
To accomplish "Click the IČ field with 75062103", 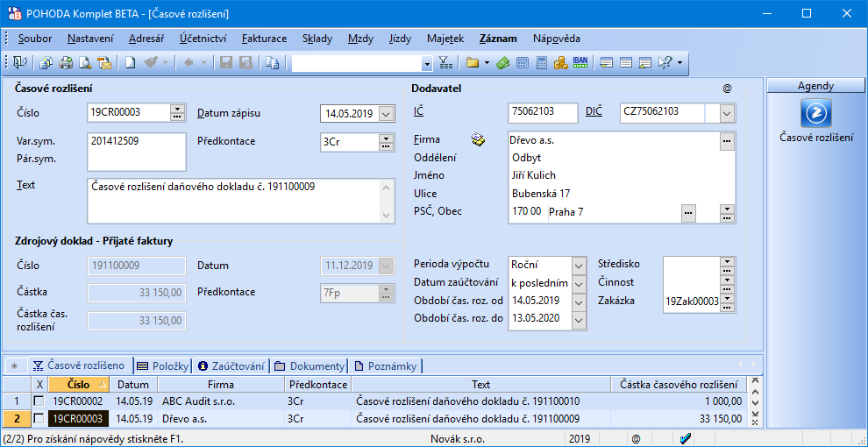I will [x=543, y=112].
